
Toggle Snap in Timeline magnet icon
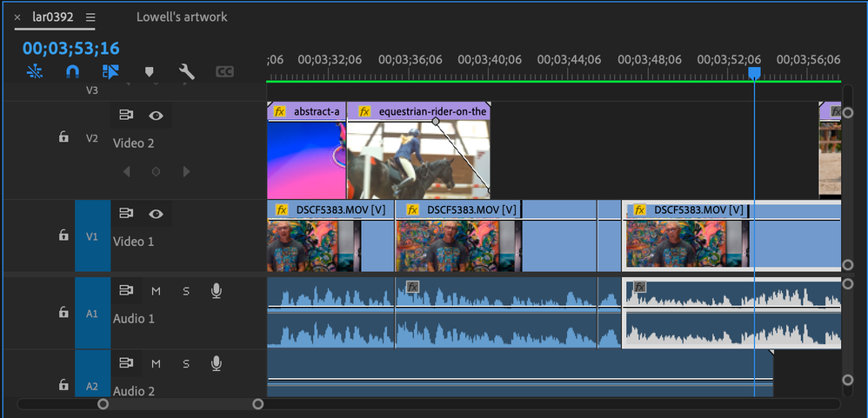tap(72, 71)
